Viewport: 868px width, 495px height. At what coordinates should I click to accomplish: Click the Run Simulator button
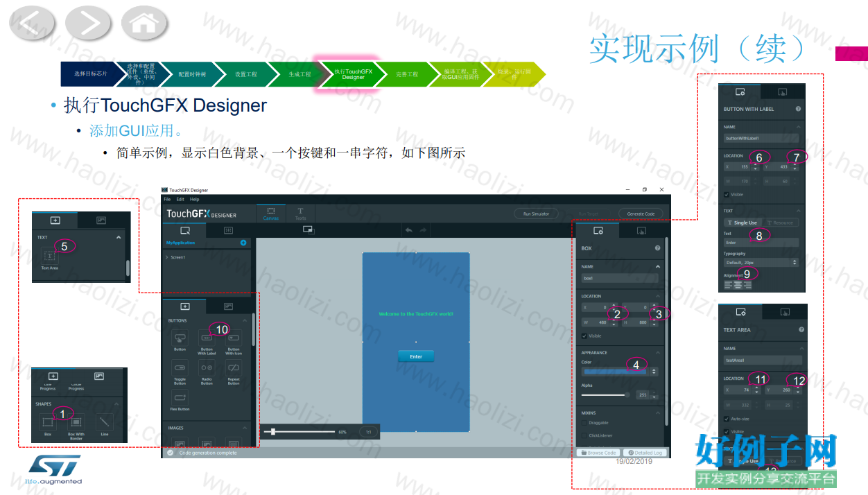tap(536, 214)
